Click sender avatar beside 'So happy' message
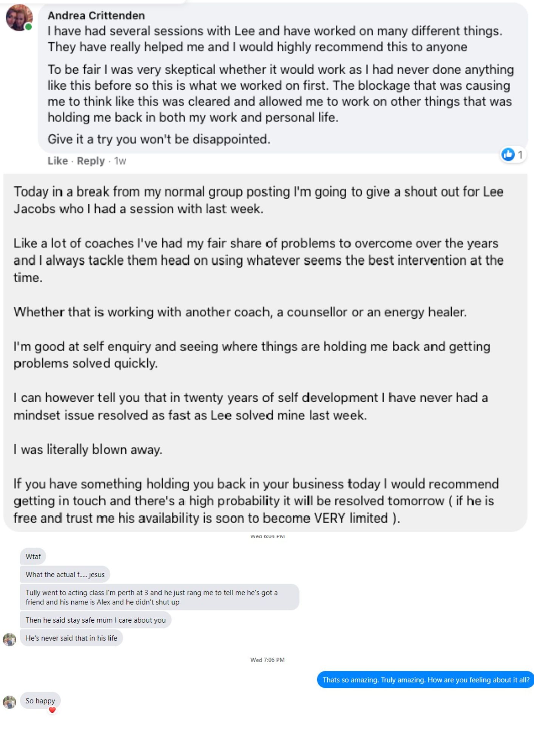Viewport: 534px width, 756px height. [x=9, y=702]
